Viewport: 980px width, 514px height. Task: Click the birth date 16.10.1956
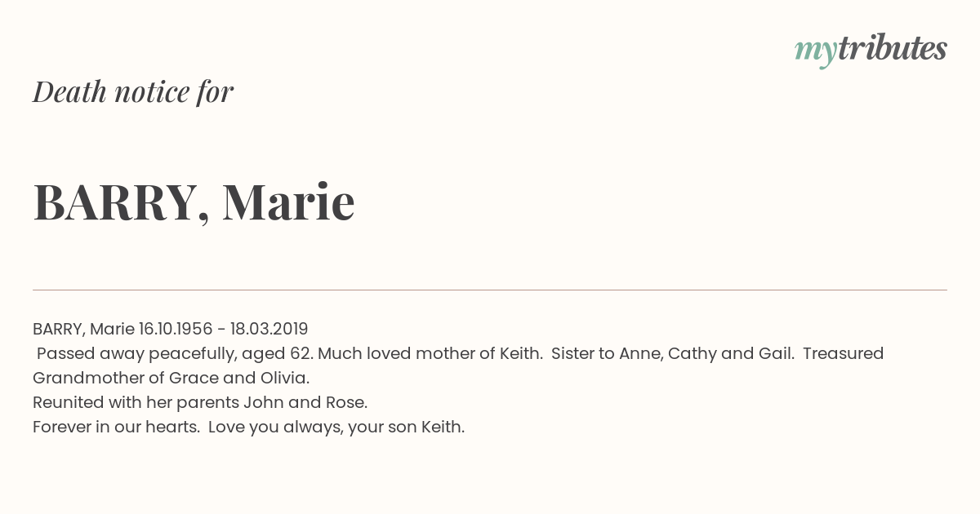click(x=176, y=329)
